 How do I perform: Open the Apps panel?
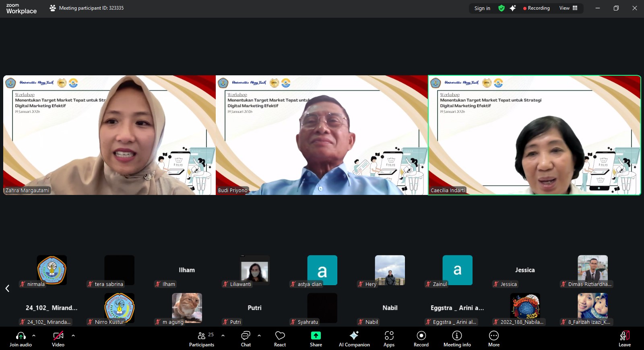click(389, 339)
